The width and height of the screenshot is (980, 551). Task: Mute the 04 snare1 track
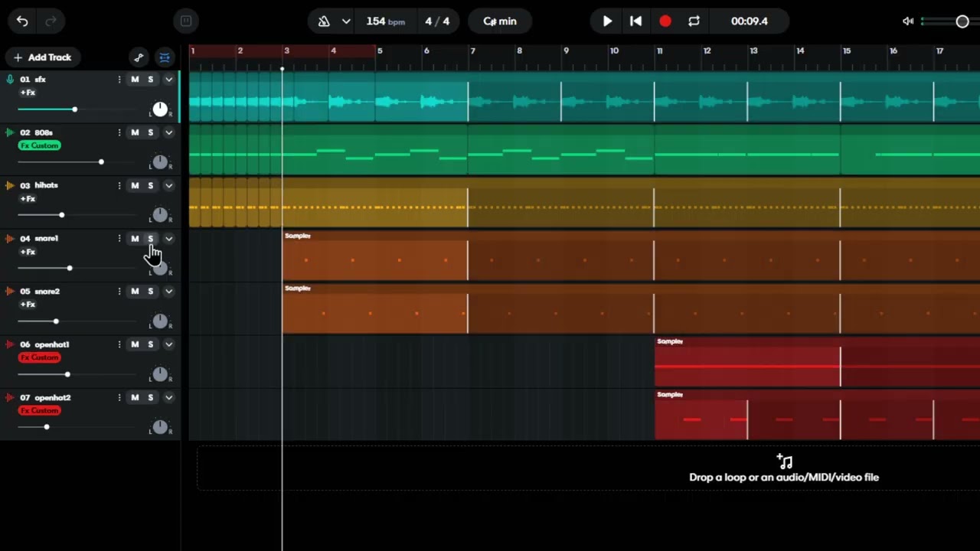135,239
